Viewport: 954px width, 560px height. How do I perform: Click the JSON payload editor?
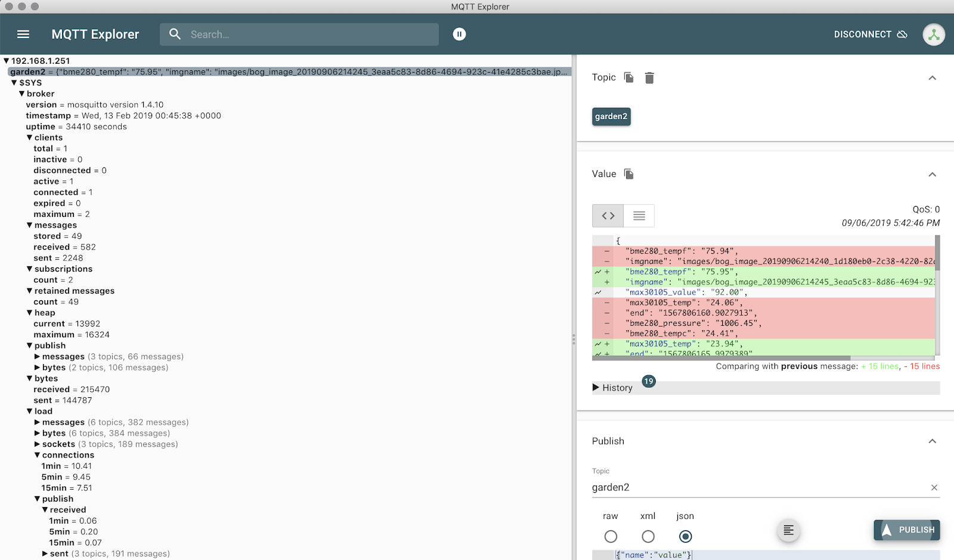[766, 555]
